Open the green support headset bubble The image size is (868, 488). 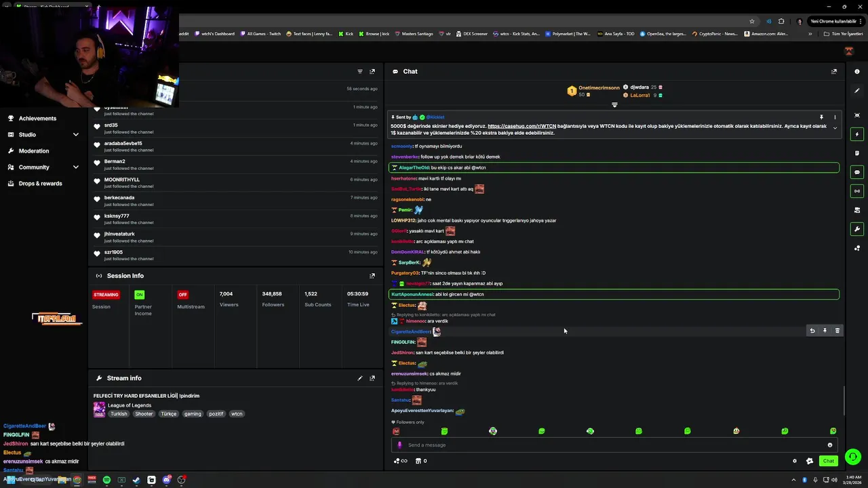[x=853, y=457]
